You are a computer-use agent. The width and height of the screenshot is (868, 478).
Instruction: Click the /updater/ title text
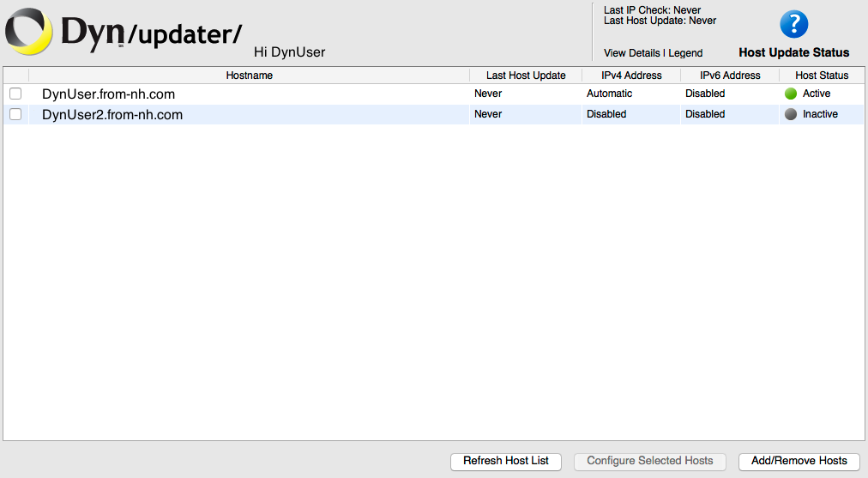click(x=185, y=34)
